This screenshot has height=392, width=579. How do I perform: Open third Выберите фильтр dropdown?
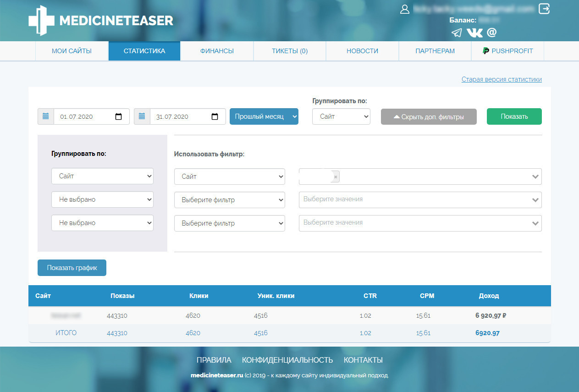point(230,223)
